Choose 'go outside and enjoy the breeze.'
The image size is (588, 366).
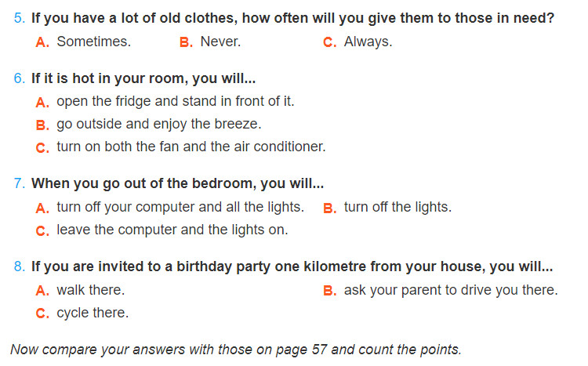[x=159, y=124]
